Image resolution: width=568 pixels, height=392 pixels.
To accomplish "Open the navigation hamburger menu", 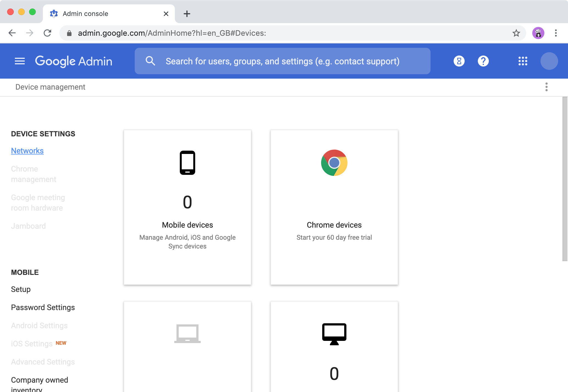I will (x=19, y=61).
